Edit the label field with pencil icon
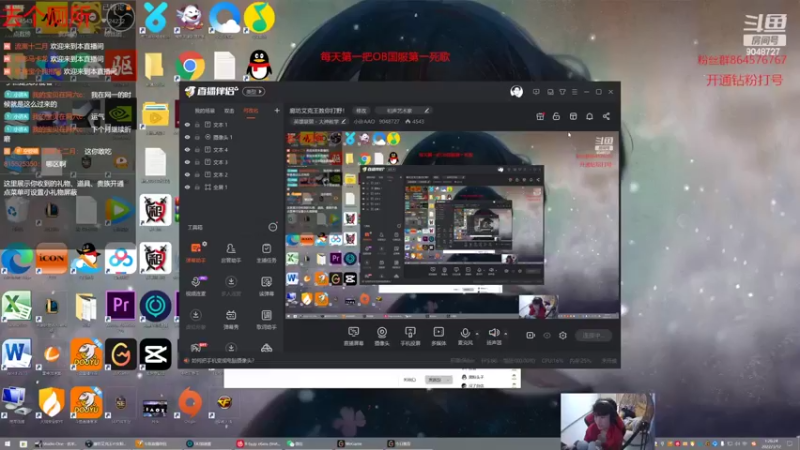 coord(403,110)
